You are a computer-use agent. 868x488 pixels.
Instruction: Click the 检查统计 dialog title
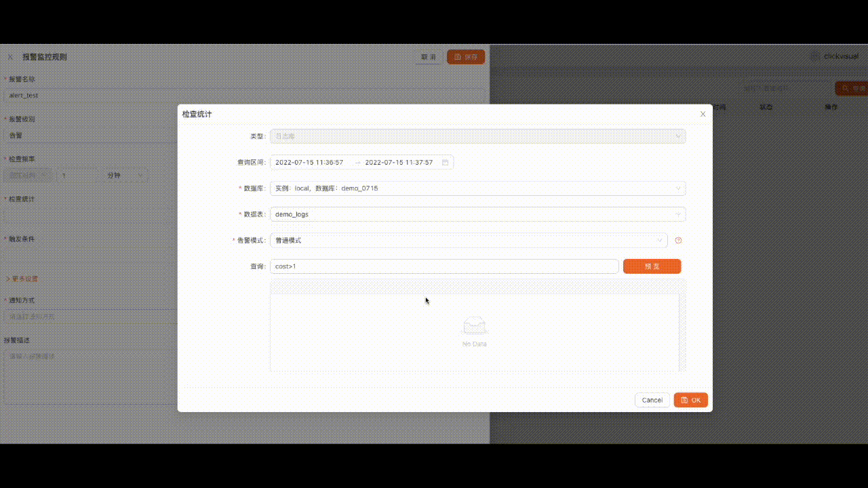[197, 114]
